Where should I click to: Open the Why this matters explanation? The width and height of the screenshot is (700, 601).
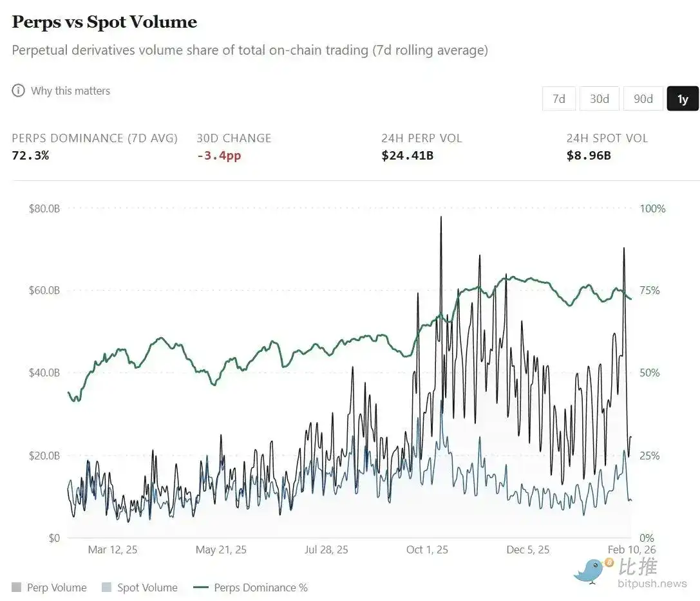70,91
